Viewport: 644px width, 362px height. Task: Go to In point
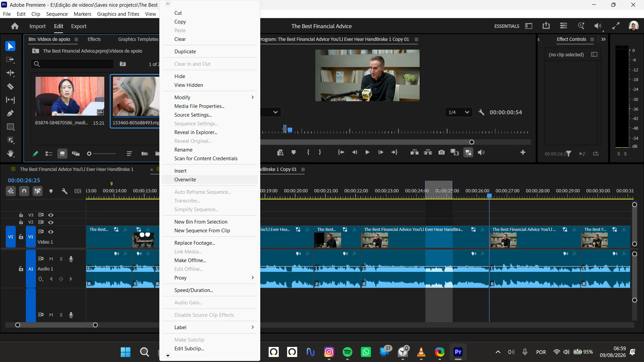click(341, 153)
